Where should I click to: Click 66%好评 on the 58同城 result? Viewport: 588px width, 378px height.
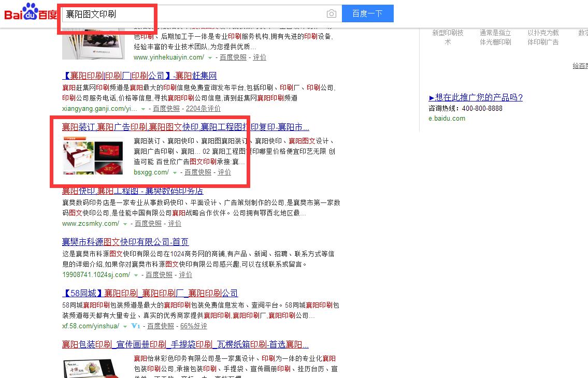194,326
